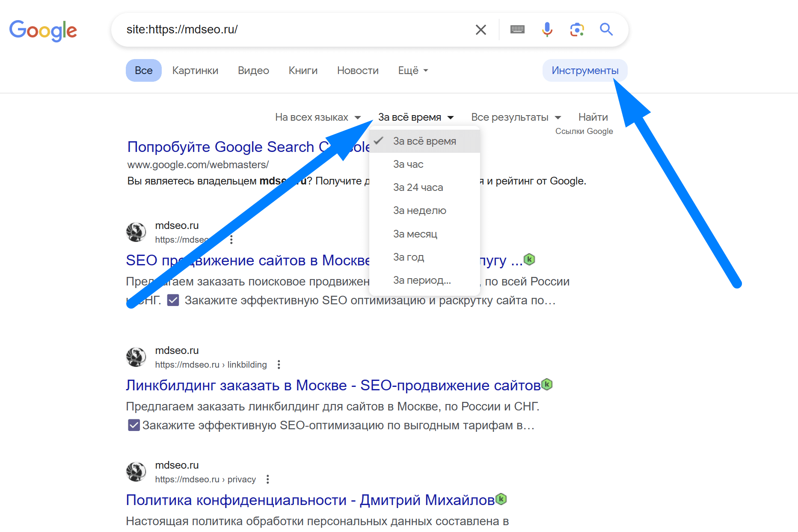Click the magnifier search icon
The width and height of the screenshot is (798, 532).
coord(606,30)
